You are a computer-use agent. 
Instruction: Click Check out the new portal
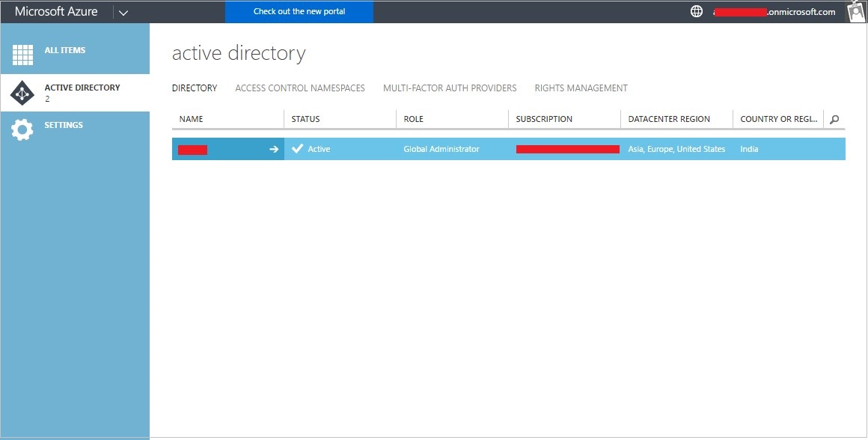[299, 12]
